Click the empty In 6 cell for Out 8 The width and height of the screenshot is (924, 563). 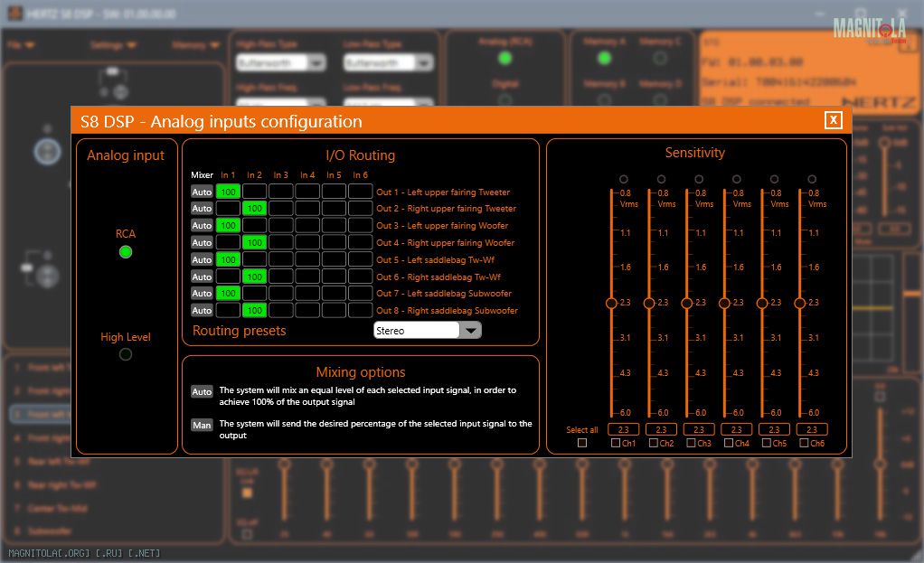[x=360, y=310]
